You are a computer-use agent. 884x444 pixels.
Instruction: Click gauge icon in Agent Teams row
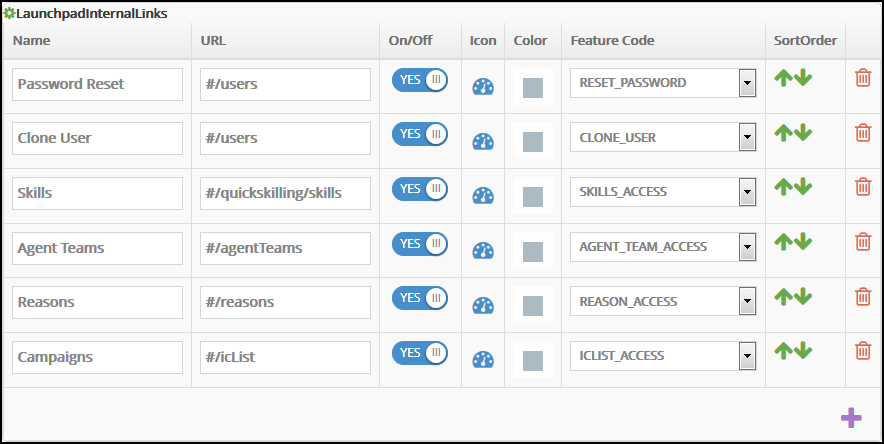pos(483,251)
